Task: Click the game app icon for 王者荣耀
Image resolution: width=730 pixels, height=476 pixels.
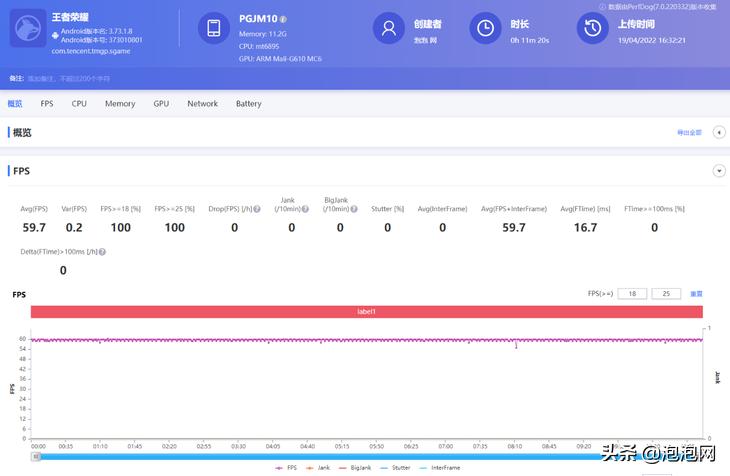Action: pos(29,29)
